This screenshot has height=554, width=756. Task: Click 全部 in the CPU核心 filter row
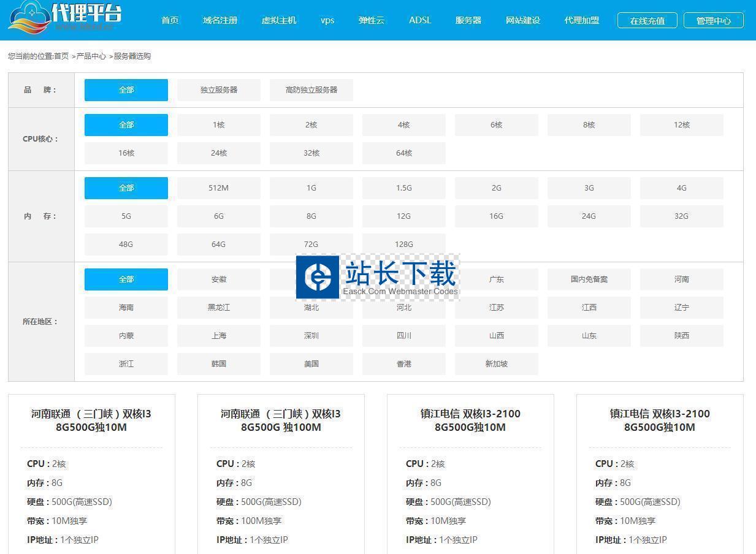[126, 125]
